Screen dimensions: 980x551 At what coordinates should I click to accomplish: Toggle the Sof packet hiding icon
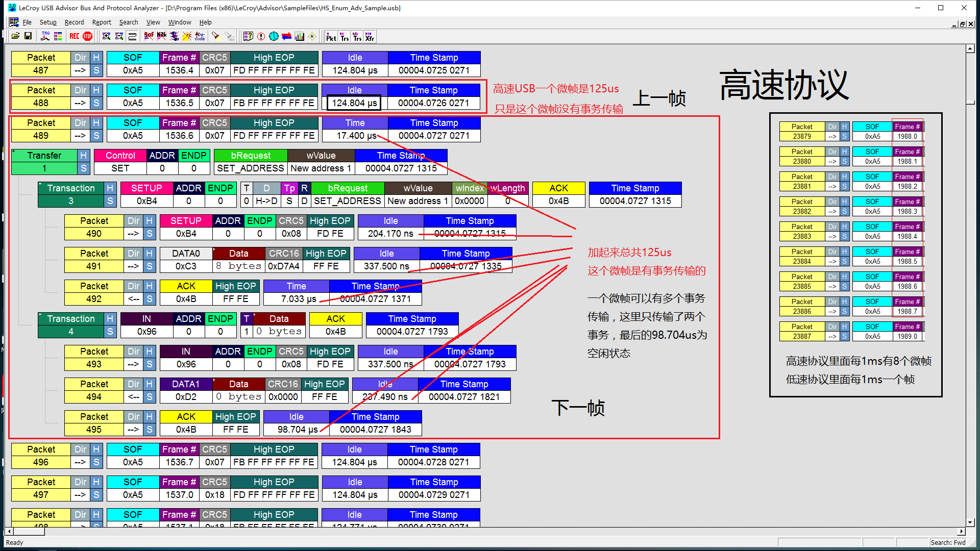149,36
